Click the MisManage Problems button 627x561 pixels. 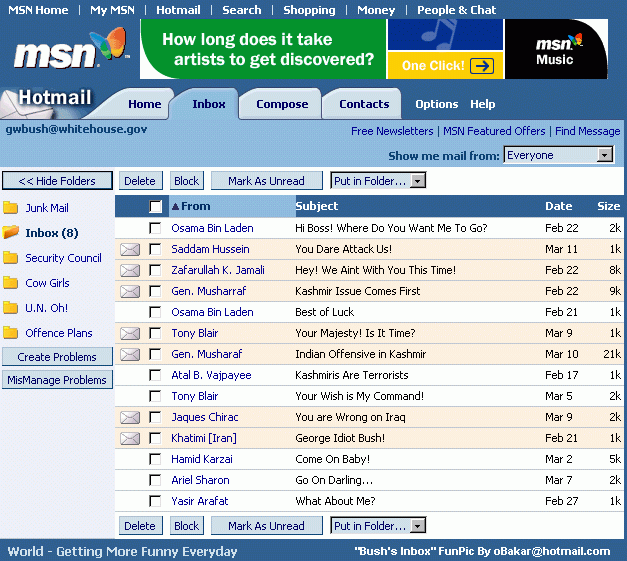coord(57,380)
